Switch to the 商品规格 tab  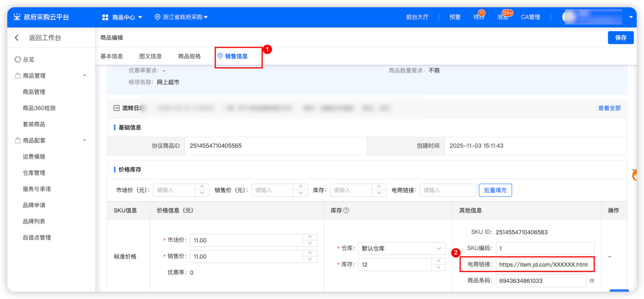pos(189,56)
